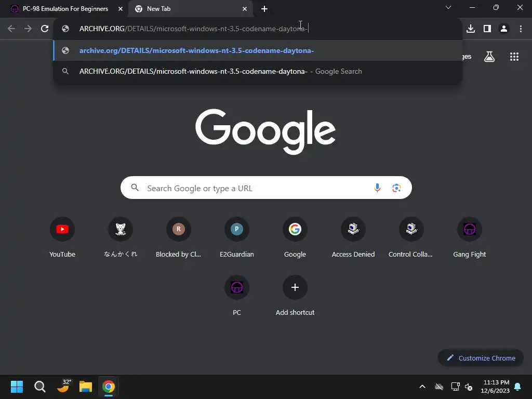Open the Windows Start menu
Image resolution: width=532 pixels, height=399 pixels.
pyautogui.click(x=17, y=387)
